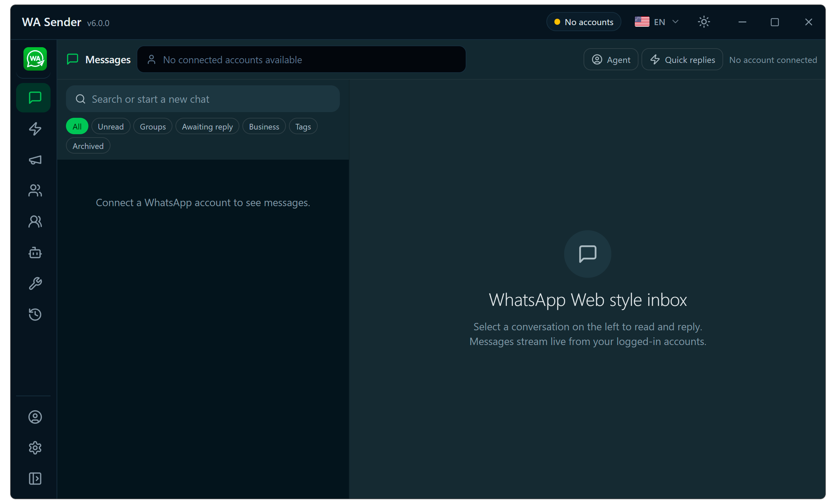Viewport: 839px width, 504px height.
Task: Open the EN language dropdown
Action: 657,22
